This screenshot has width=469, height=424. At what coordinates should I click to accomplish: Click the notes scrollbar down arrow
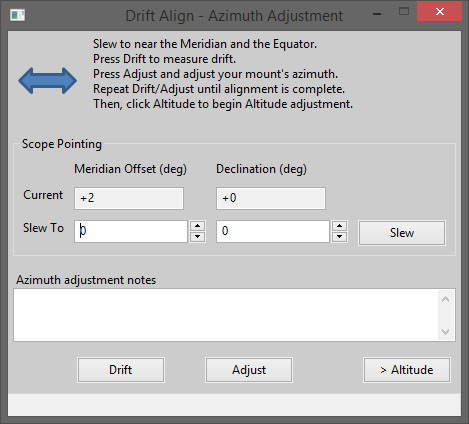tap(446, 331)
